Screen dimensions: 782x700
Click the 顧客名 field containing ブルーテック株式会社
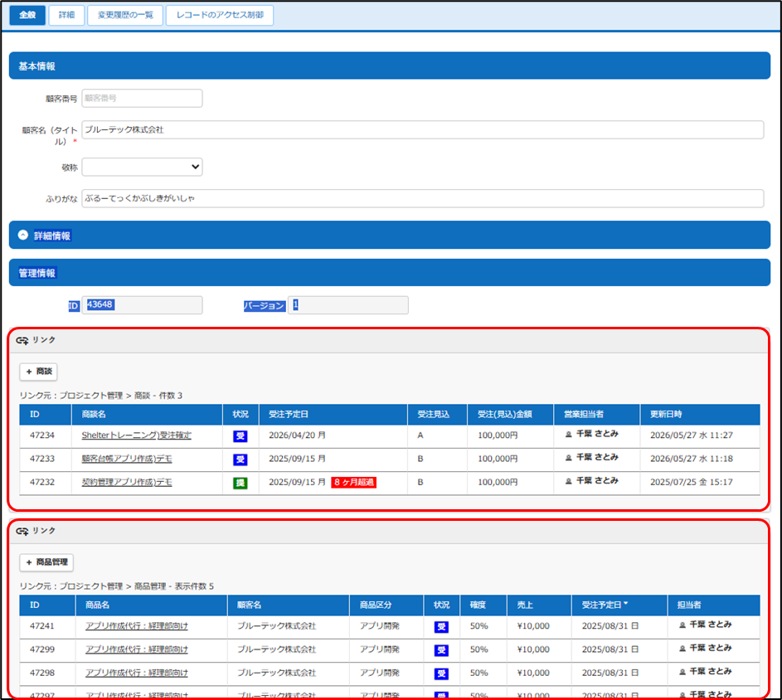click(x=422, y=129)
